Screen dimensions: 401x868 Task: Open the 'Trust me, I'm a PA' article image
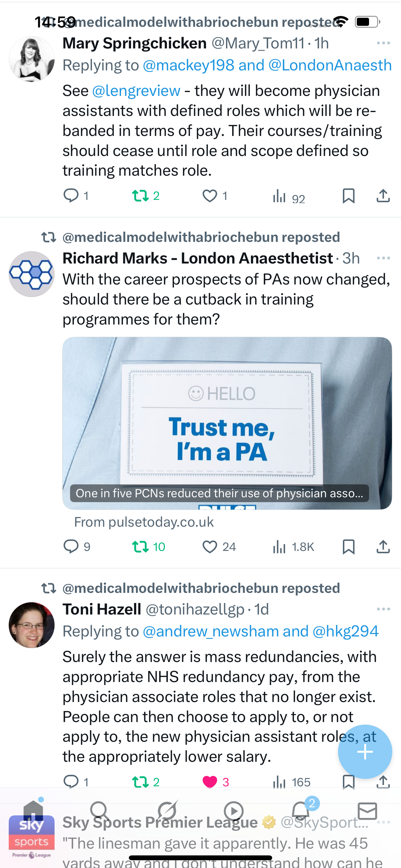click(x=227, y=423)
